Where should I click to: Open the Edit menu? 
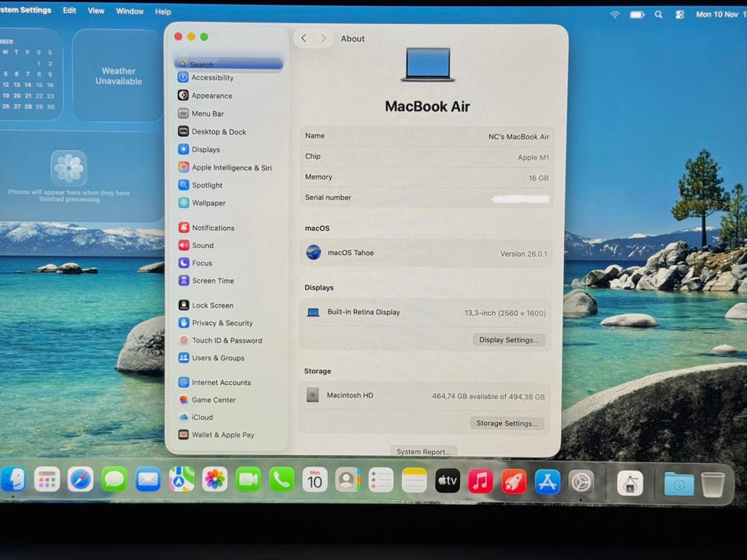point(69,11)
